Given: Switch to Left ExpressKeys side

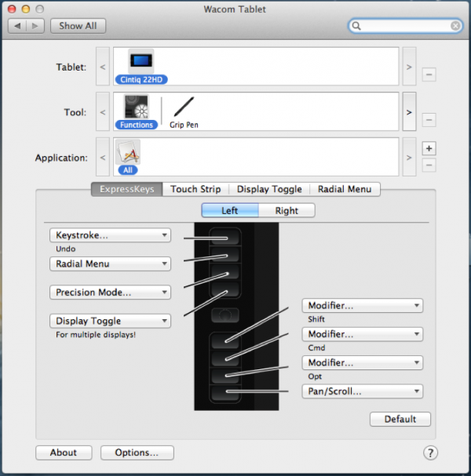Looking at the screenshot, I should coord(230,210).
